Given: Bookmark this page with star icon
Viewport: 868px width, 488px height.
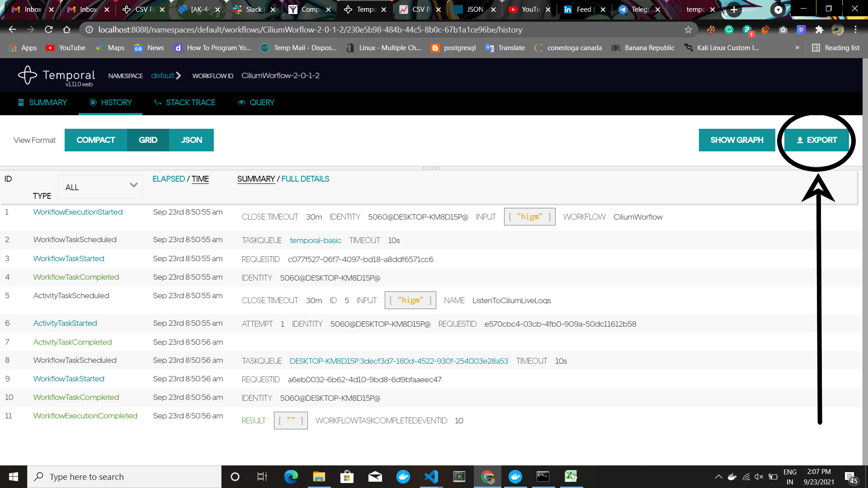Looking at the screenshot, I should pyautogui.click(x=688, y=30).
